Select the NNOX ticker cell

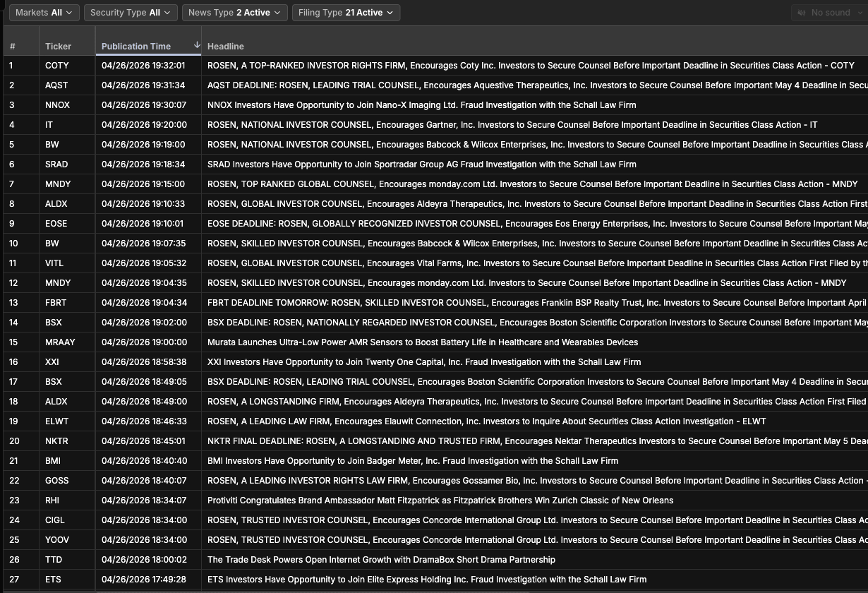point(59,105)
